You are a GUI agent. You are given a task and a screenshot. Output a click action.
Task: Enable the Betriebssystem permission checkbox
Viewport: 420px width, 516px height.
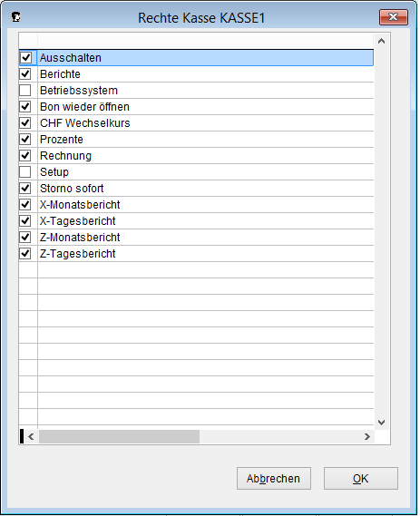pos(25,90)
